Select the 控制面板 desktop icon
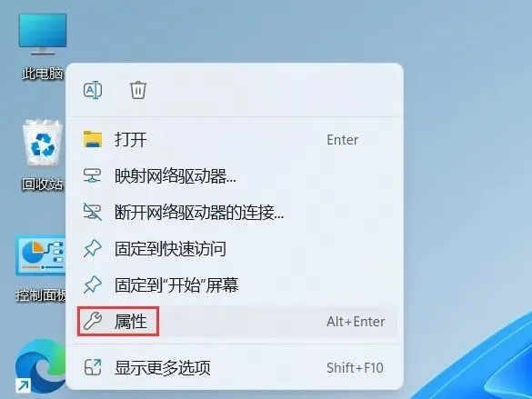532x399 pixels. click(x=41, y=268)
